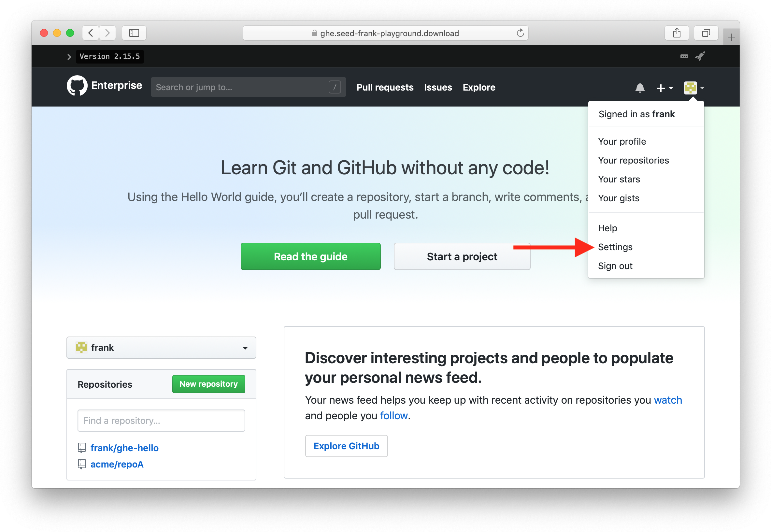Select Your gists from the user menu
The image size is (771, 532).
pyautogui.click(x=646, y=198)
